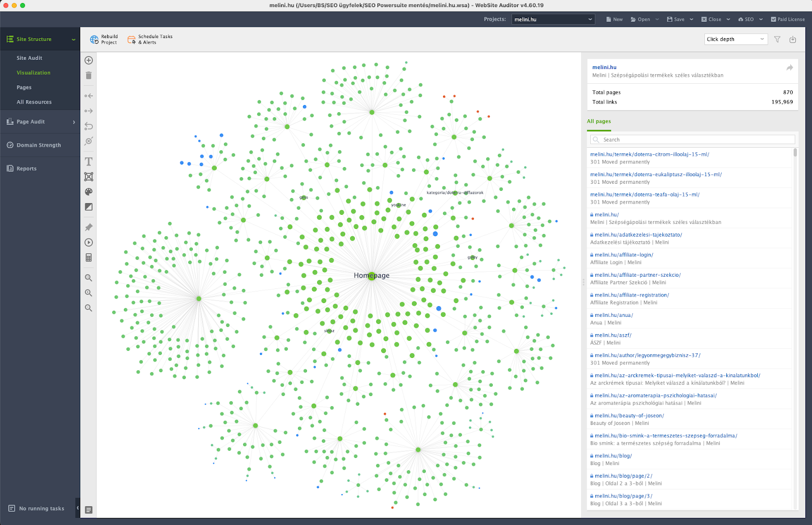Open Domain Strength section
Viewport: 812px width, 525px height.
pos(39,145)
